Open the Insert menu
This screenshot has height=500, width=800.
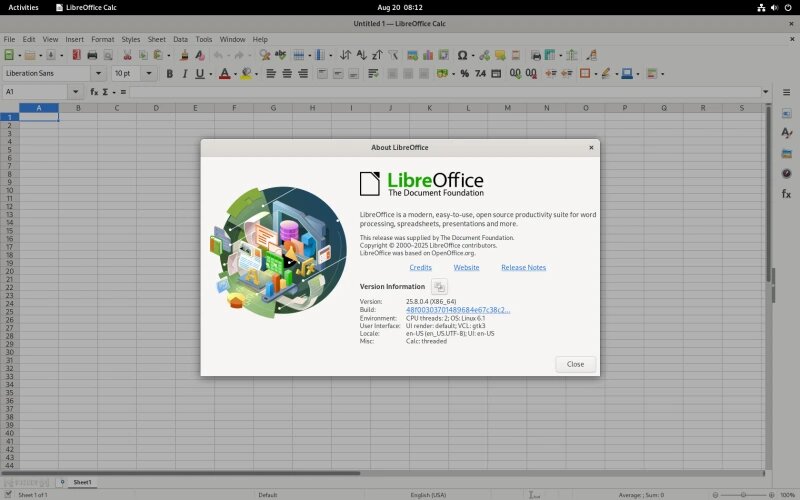(x=74, y=39)
